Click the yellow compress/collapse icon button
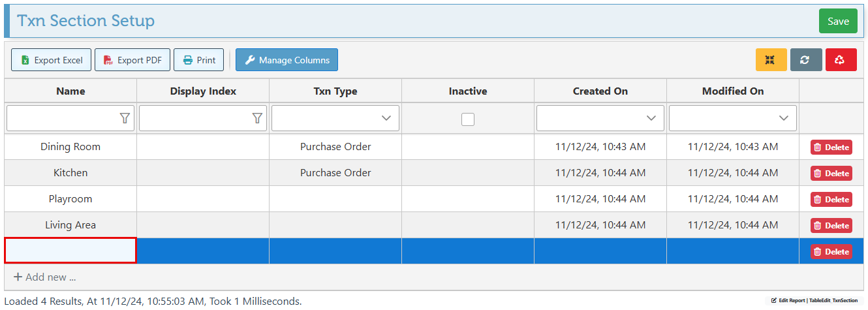Viewport: 868px width, 310px height. (771, 60)
